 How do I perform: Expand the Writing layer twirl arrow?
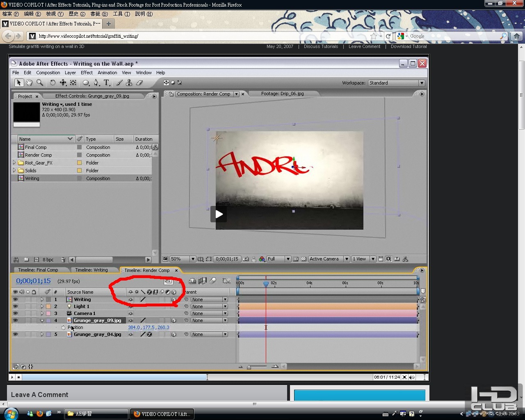[x=42, y=299]
